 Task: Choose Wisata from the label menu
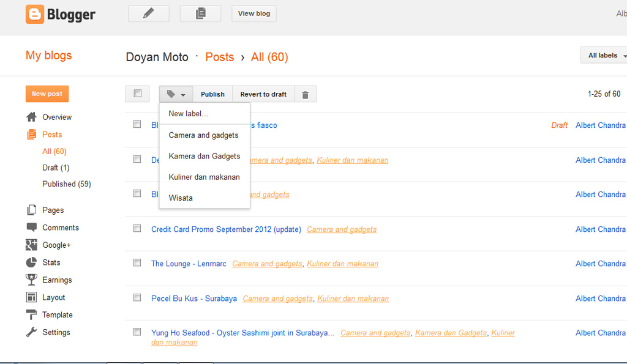click(x=181, y=198)
